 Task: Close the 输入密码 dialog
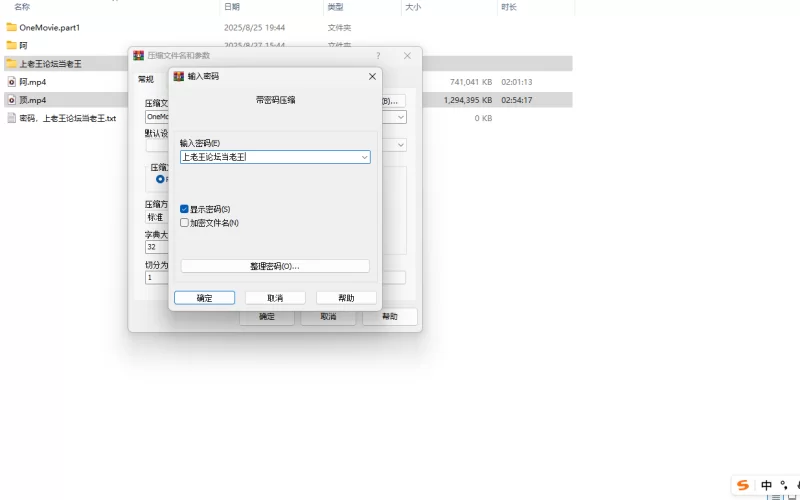pos(372,76)
